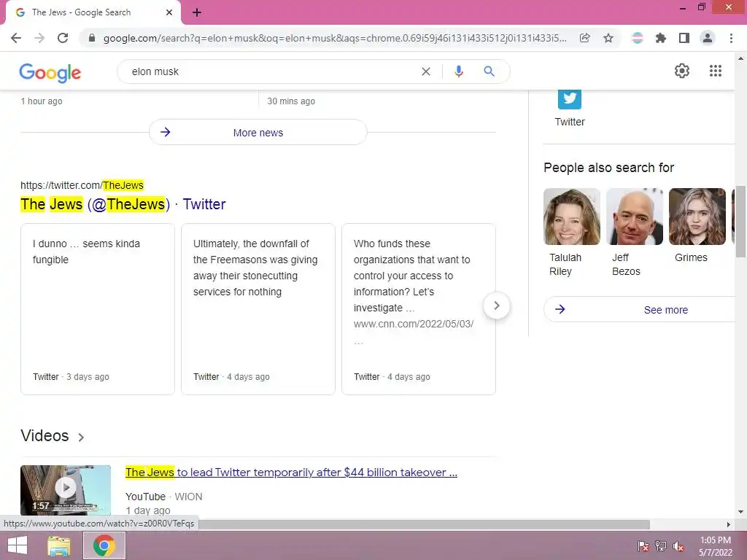Close the 'The Jews - Google Search' tab
747x560 pixels.
point(169,12)
